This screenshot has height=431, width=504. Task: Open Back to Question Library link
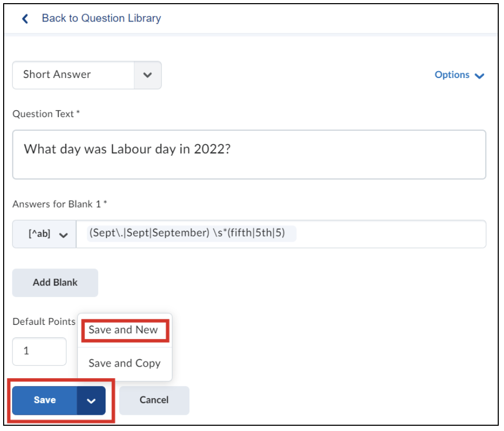point(101,18)
